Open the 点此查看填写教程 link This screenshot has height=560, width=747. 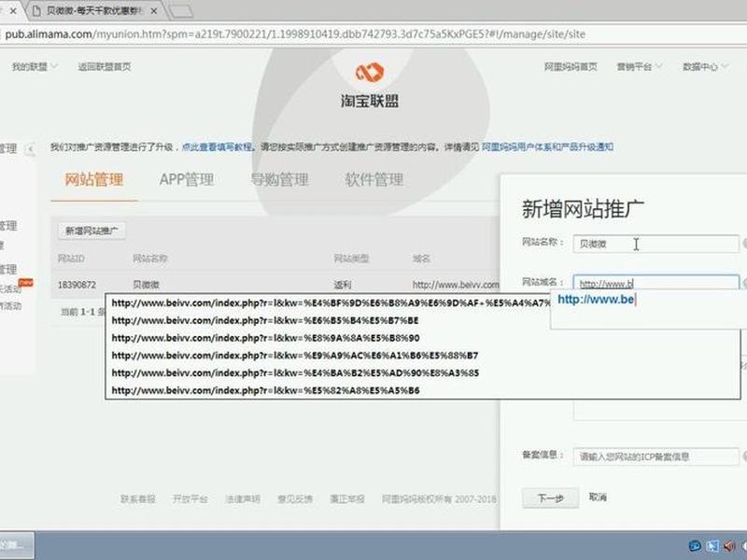tap(217, 147)
